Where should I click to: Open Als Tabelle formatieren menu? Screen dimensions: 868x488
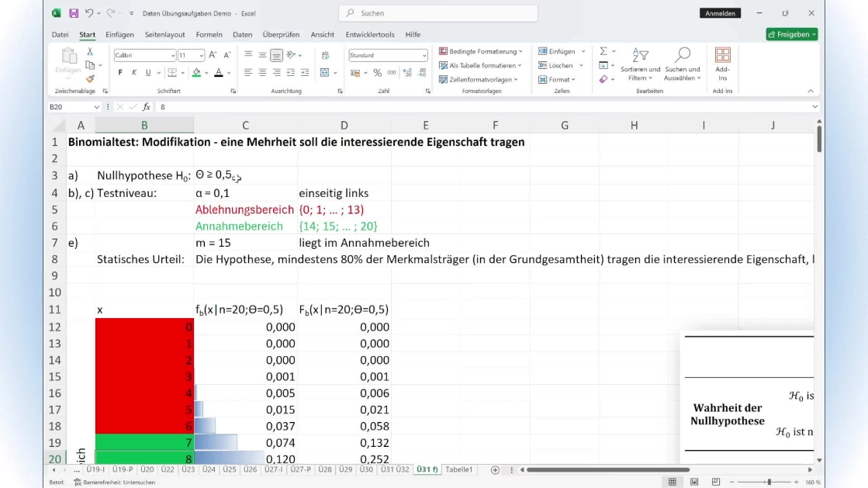[x=480, y=65]
